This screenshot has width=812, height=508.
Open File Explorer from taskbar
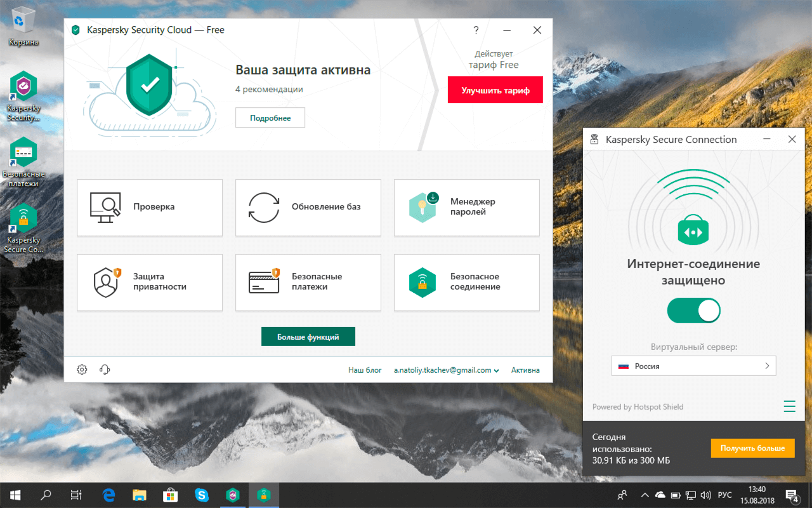click(x=140, y=495)
